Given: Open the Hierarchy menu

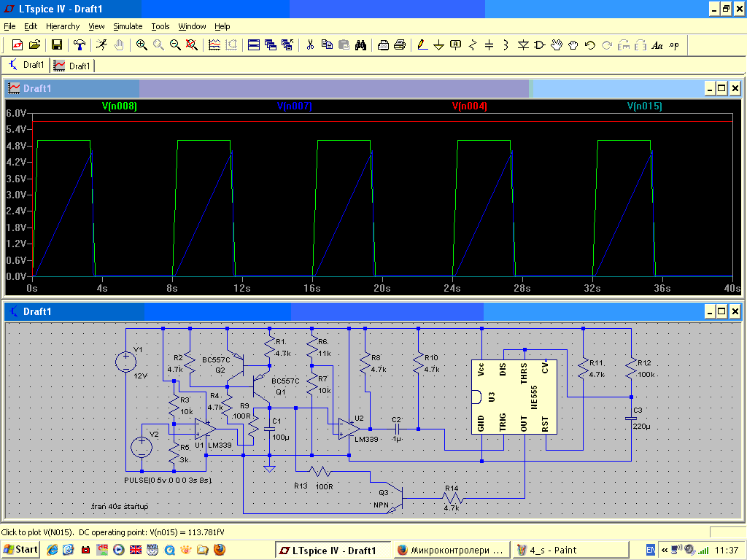Looking at the screenshot, I should click(x=63, y=26).
